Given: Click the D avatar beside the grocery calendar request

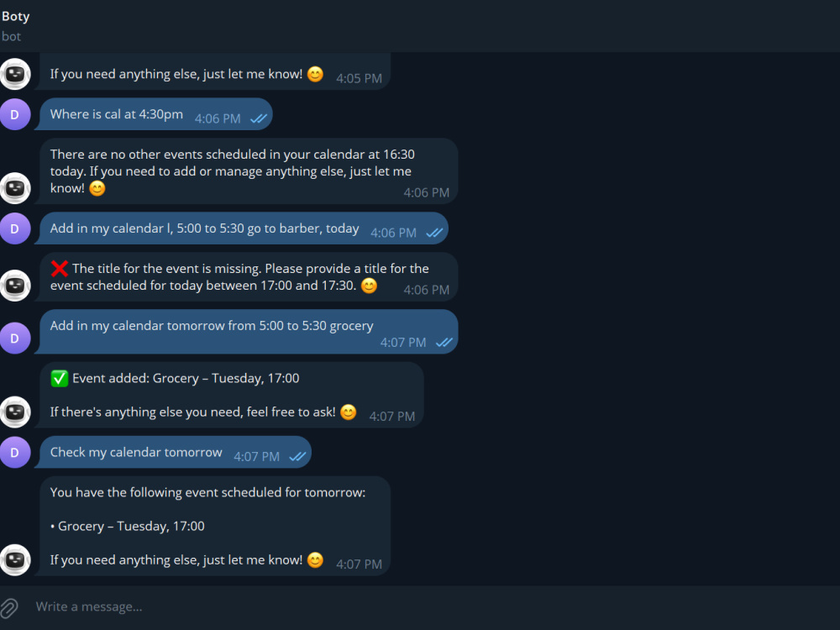Looking at the screenshot, I should [x=15, y=338].
